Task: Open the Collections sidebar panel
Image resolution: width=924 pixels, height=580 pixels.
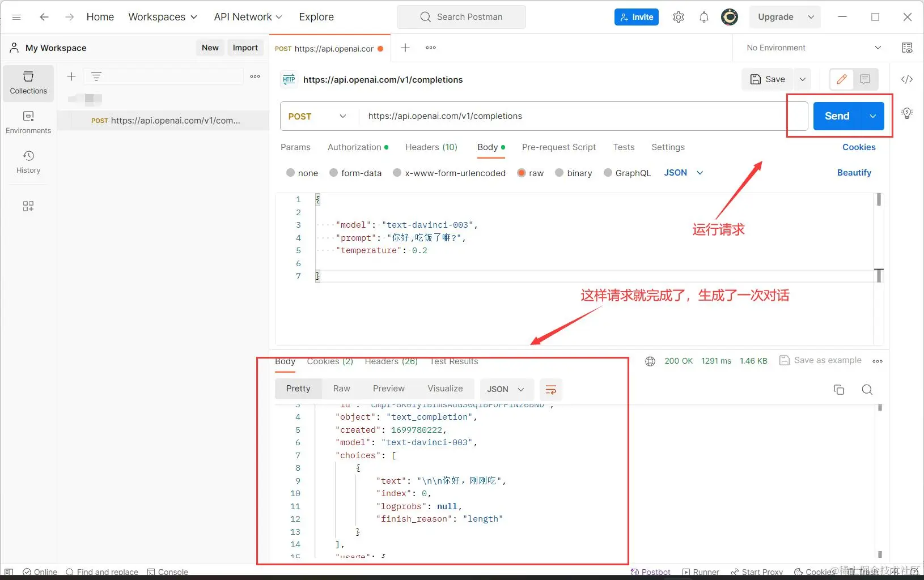Action: pos(28,83)
